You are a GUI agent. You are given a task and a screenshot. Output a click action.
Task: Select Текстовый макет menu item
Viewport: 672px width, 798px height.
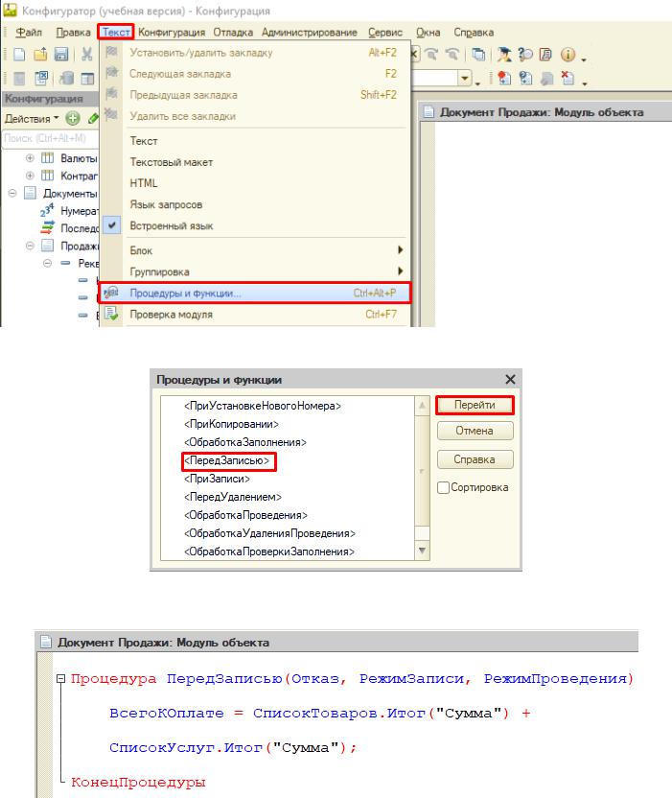coord(253,162)
